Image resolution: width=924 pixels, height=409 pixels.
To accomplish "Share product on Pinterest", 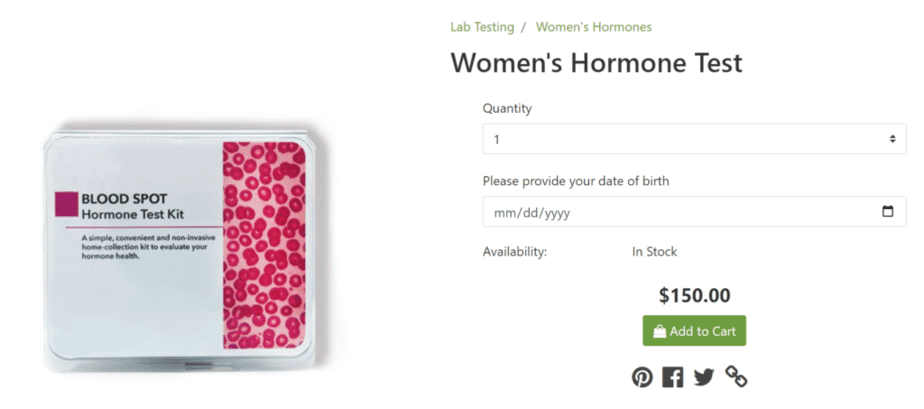I will click(642, 377).
